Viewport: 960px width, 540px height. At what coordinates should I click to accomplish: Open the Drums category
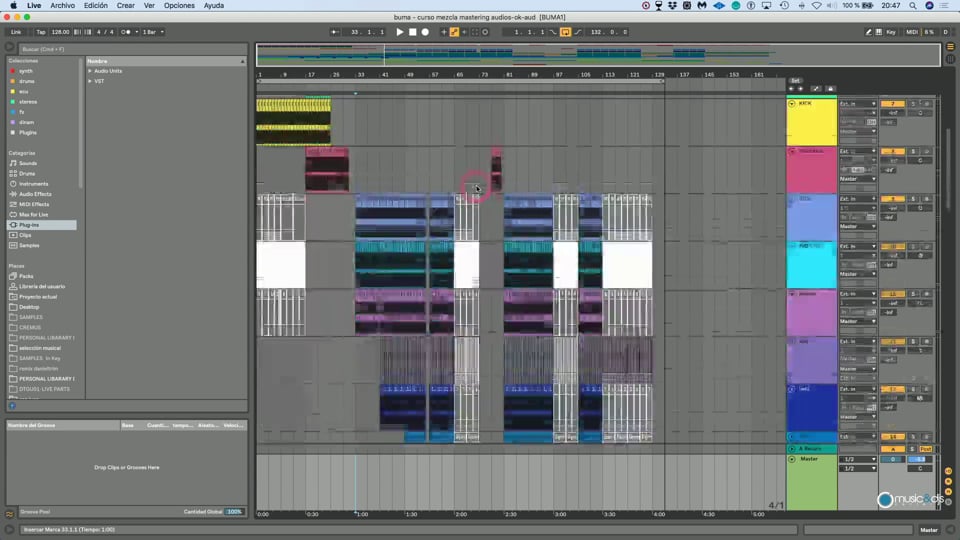27,174
